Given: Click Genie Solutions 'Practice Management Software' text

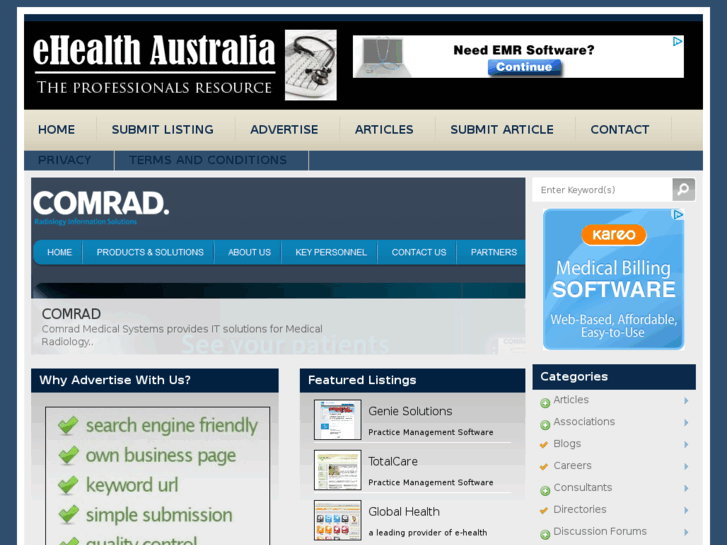Looking at the screenshot, I should 431,432.
